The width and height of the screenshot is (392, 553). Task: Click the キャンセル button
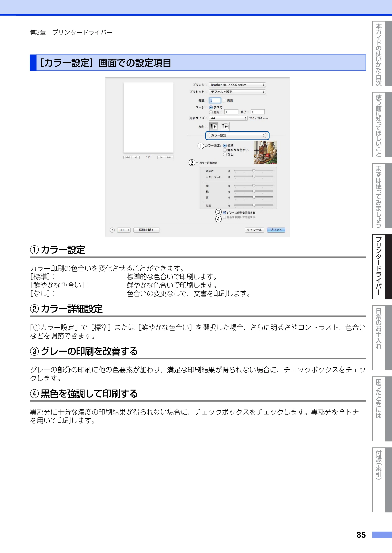[x=254, y=230]
